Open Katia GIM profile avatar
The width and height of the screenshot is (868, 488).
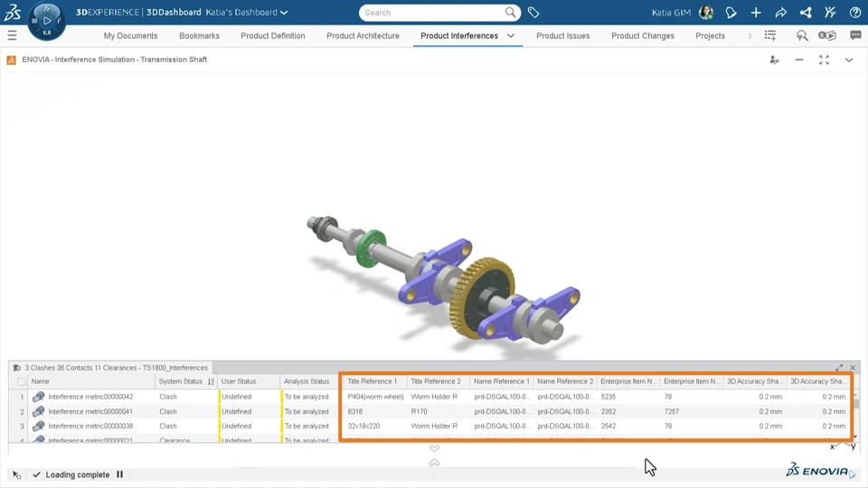coord(706,12)
